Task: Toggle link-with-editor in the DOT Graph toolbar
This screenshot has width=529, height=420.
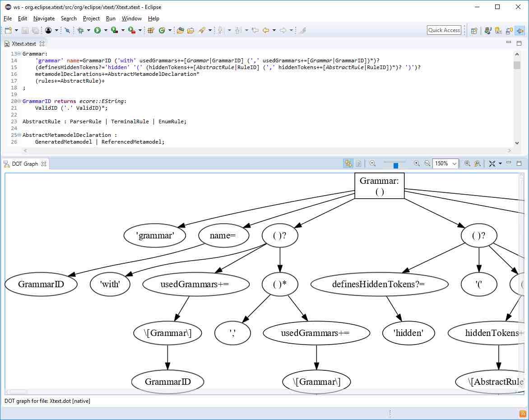Action: pyautogui.click(x=348, y=163)
